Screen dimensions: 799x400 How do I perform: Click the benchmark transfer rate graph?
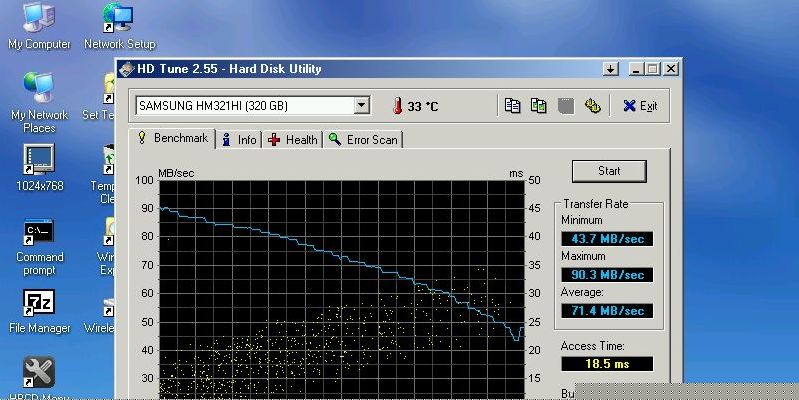click(342, 289)
